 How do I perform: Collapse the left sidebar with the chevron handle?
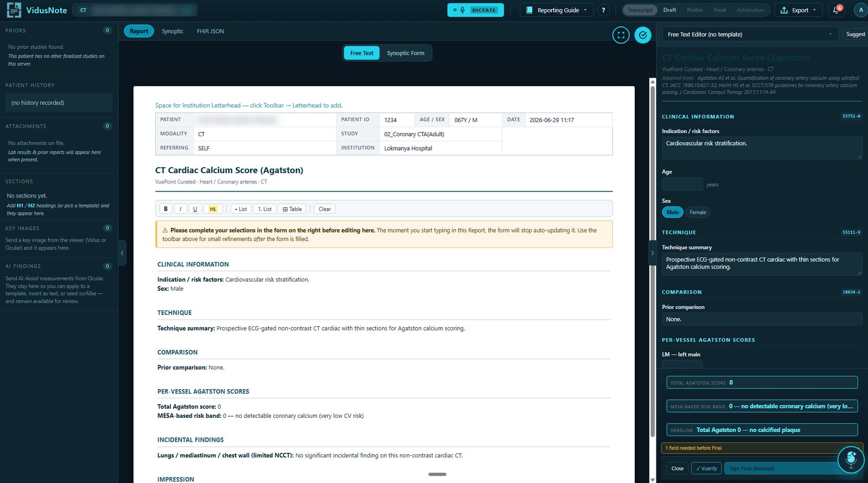point(122,253)
